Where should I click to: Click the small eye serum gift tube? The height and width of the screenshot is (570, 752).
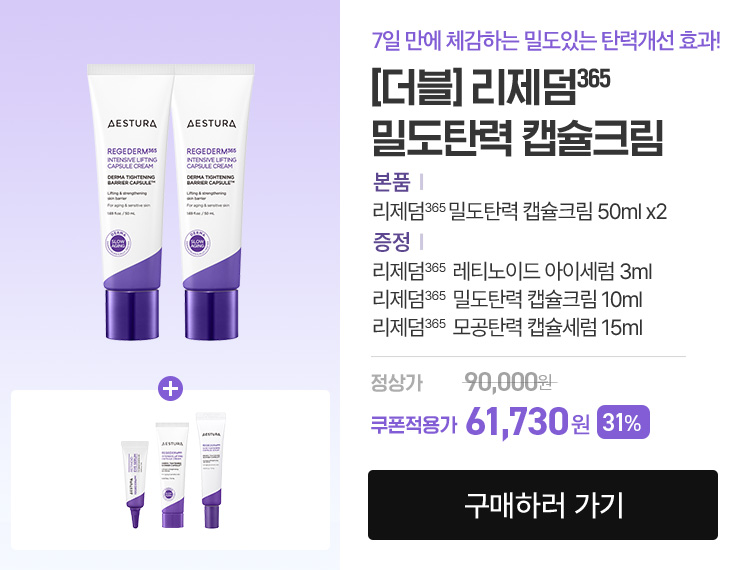pos(134,484)
